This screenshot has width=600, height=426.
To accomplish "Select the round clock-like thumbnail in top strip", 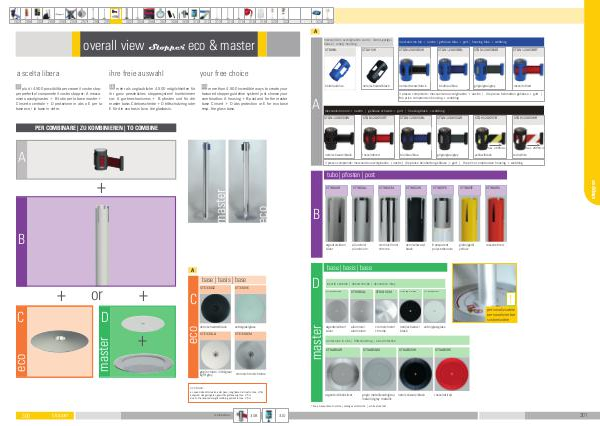I will point(160,15).
